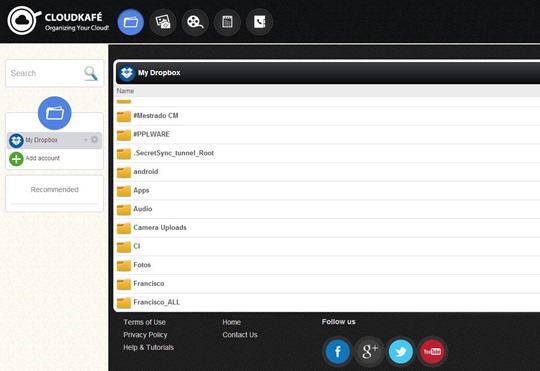This screenshot has width=540, height=371.
Task: Open the Francisco folder name
Action: [x=149, y=284]
